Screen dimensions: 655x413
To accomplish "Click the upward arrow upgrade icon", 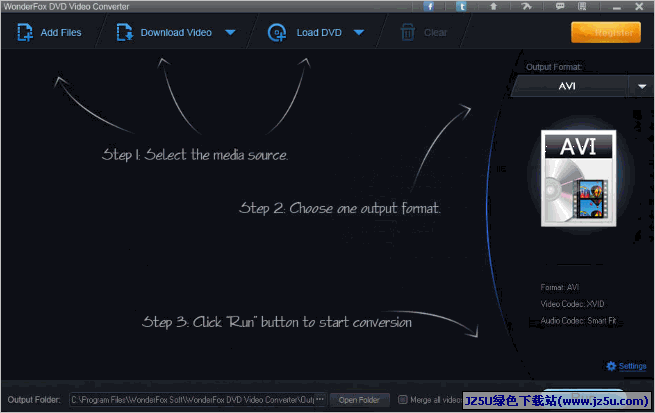I will point(493,6).
